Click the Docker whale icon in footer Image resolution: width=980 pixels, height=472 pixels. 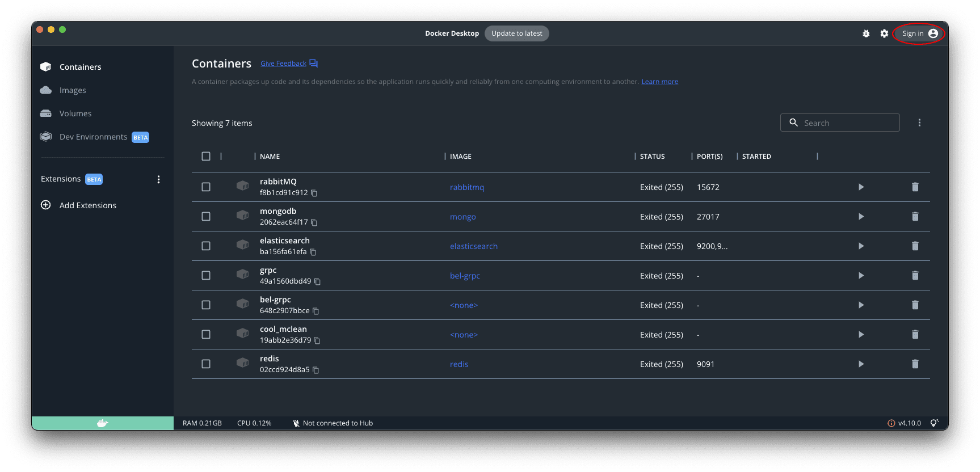pos(102,423)
